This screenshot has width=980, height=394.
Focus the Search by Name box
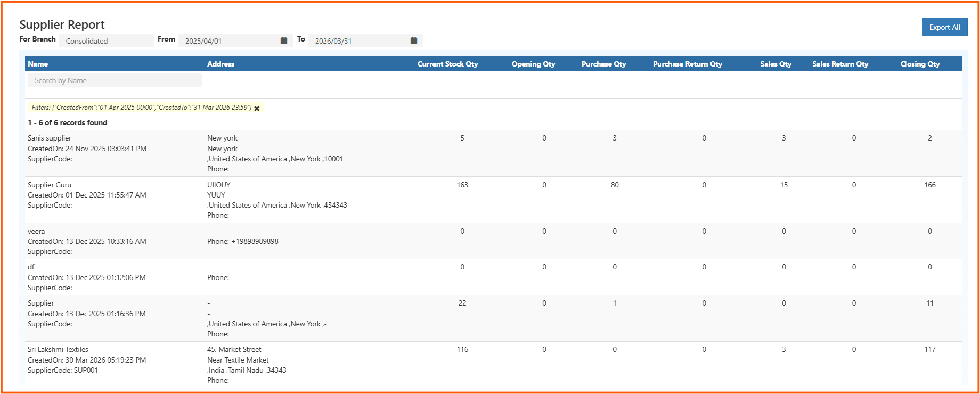tap(115, 80)
